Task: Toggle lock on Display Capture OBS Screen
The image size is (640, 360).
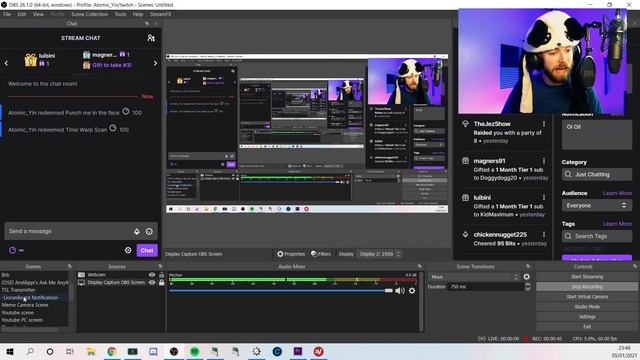Action: (x=161, y=282)
